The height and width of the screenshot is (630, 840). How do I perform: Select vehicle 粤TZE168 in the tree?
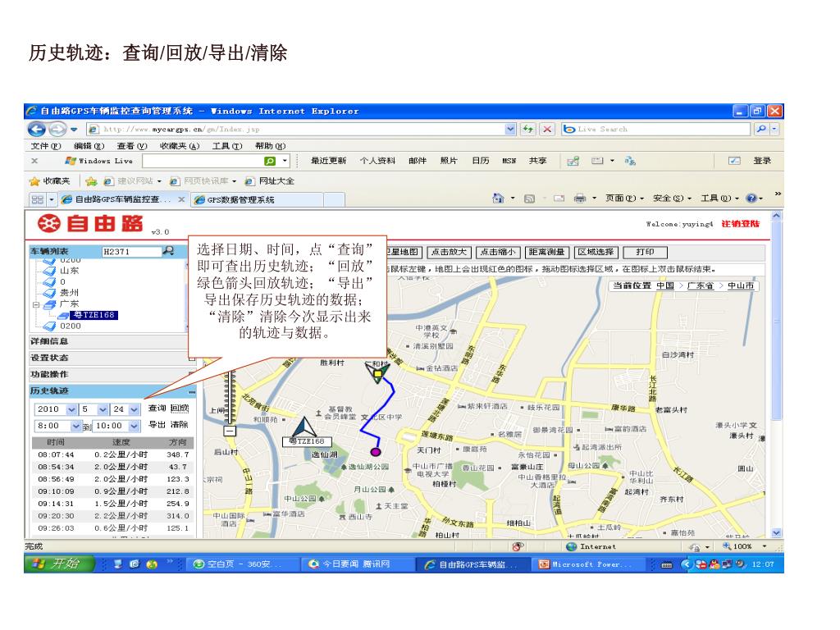[x=95, y=315]
